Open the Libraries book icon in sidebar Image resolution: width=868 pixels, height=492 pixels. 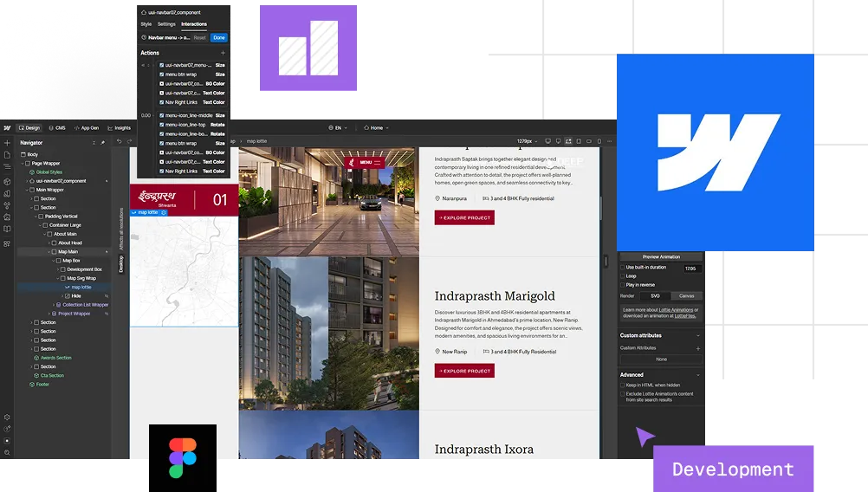click(7, 229)
